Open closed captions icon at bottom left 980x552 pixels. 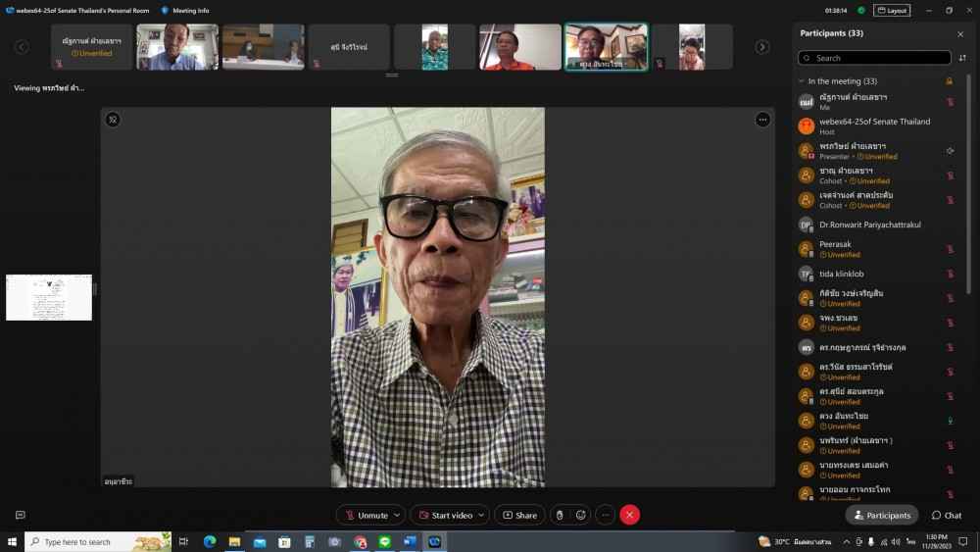pyautogui.click(x=20, y=515)
